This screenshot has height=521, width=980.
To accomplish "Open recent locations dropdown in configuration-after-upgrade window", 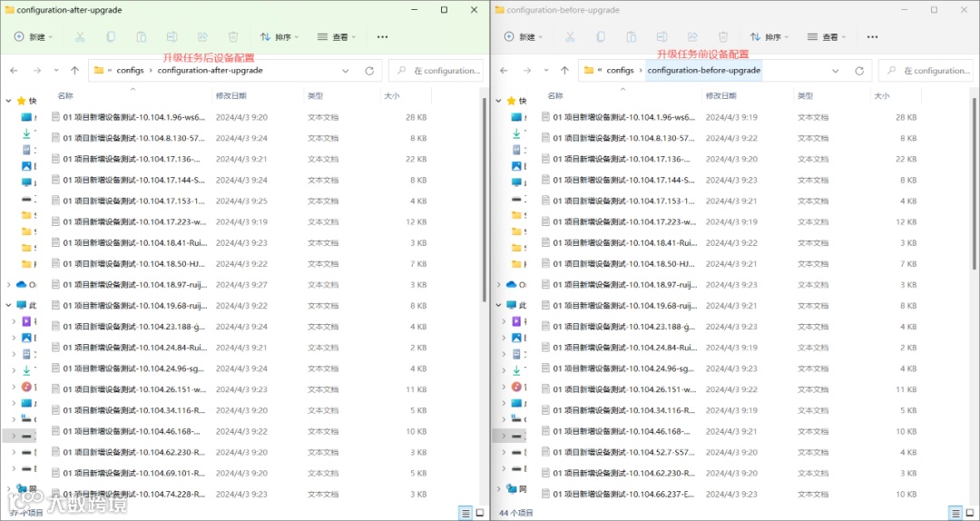I will point(56,71).
